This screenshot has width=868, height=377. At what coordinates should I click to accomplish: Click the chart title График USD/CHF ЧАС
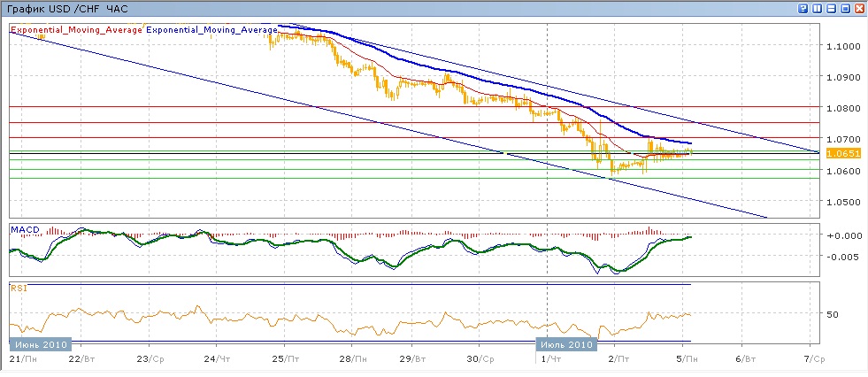(x=66, y=8)
